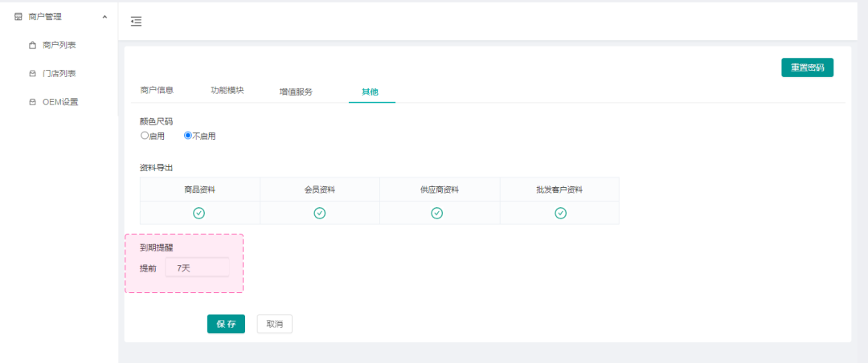Click the check icon under 供应商资料

[437, 213]
